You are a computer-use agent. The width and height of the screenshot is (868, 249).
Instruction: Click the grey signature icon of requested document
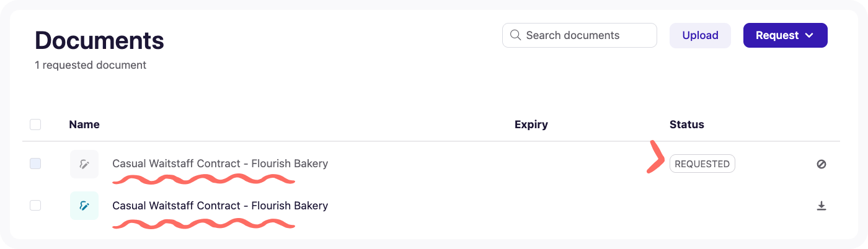tap(84, 164)
